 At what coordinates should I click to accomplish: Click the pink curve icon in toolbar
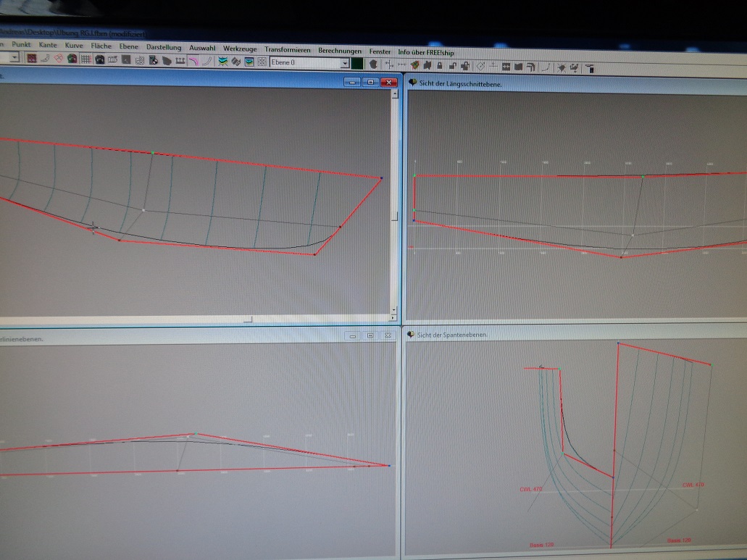coord(193,62)
